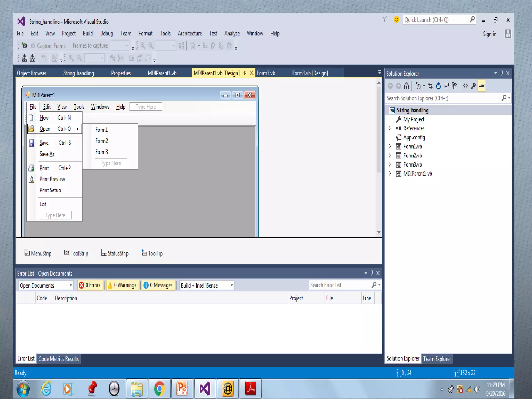This screenshot has height=399, width=532.
Task: Open the Open Documents scope dropdown
Action: 46,285
